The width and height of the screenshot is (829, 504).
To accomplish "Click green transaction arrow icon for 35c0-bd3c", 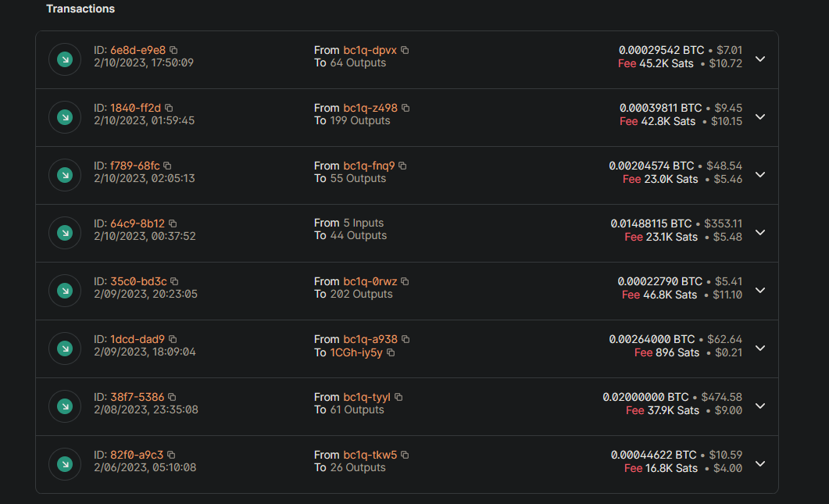I will [x=64, y=290].
